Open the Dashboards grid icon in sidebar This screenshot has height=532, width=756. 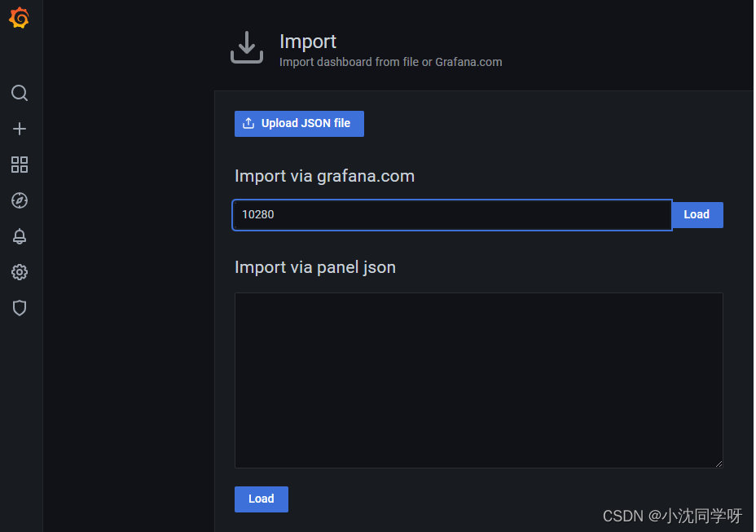[20, 165]
